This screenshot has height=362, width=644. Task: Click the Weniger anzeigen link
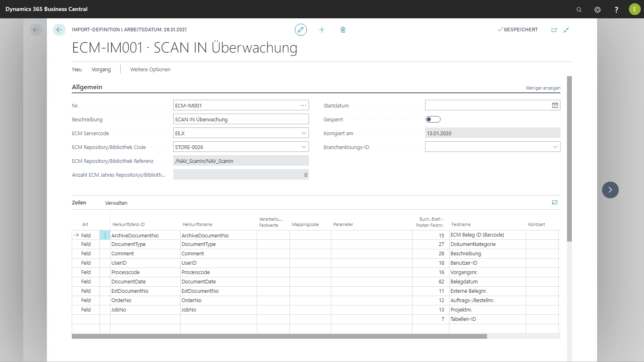[x=543, y=88]
